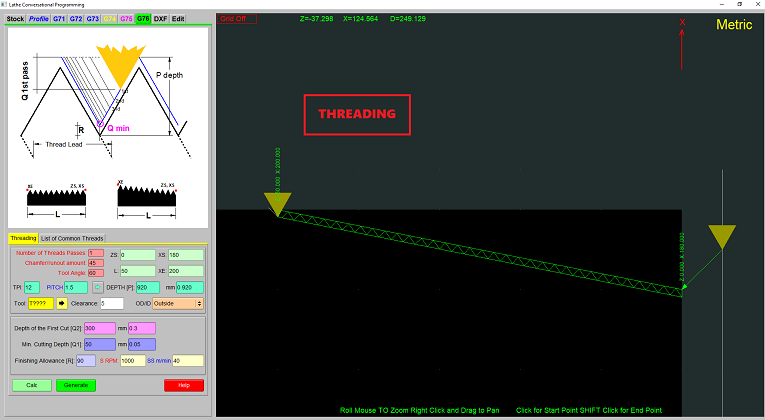Image resolution: width=765 pixels, height=420 pixels.
Task: Click the yellow tool marker at thread start
Action: tap(278, 203)
